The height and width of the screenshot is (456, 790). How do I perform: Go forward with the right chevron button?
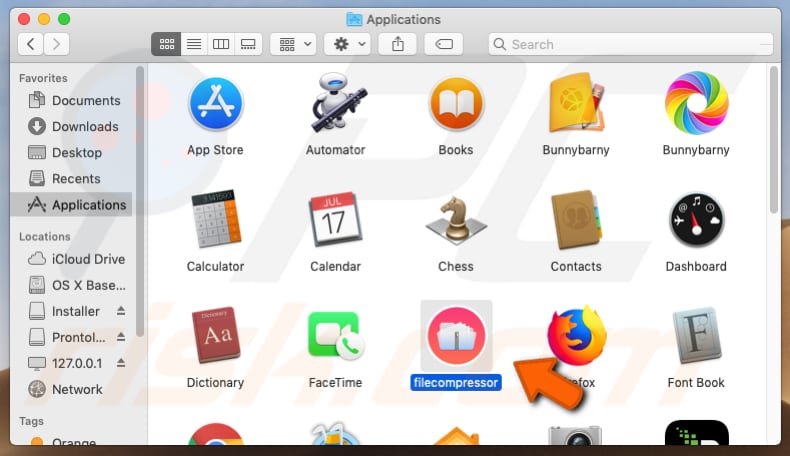(x=56, y=44)
